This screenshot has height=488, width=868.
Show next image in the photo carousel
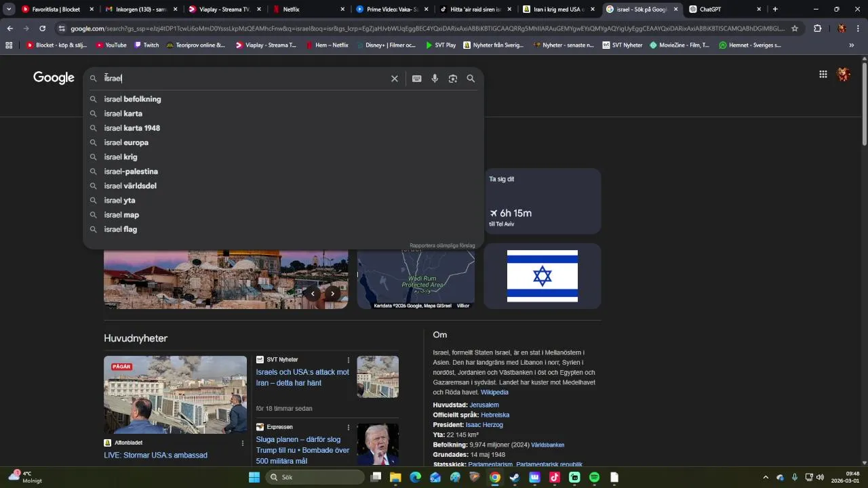click(x=332, y=293)
